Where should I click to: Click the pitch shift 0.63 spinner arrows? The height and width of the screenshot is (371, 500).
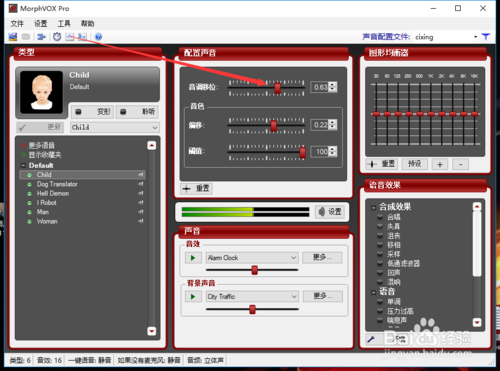coord(333,87)
